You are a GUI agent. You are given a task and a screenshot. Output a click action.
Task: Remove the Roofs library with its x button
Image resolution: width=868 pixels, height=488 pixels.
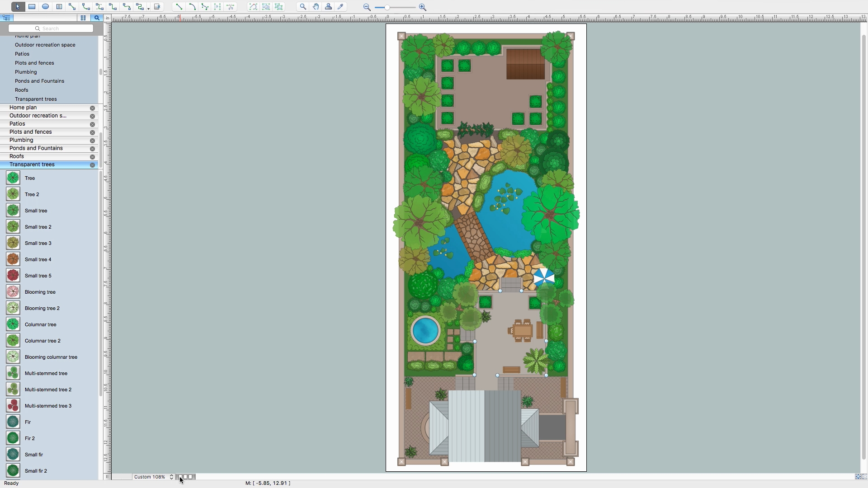point(92,157)
